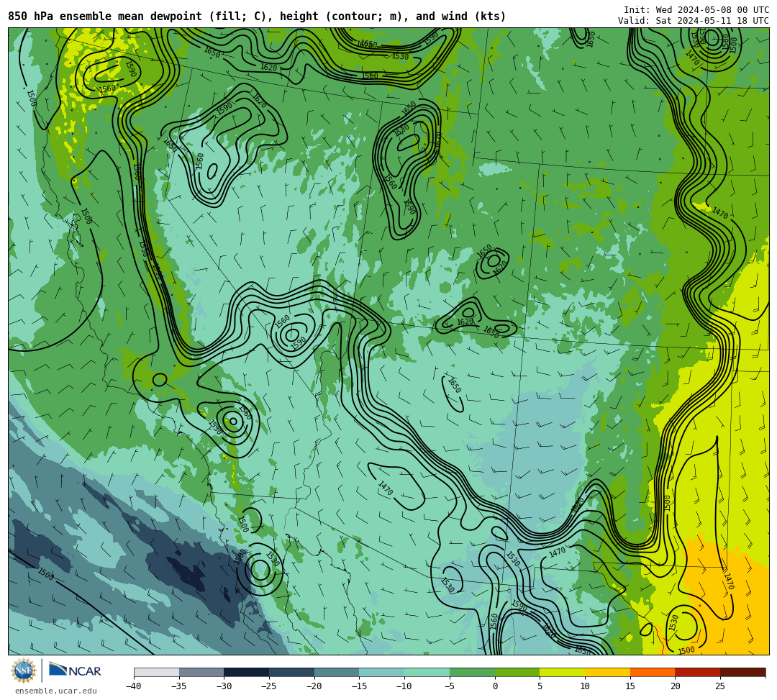Click the Init: Wed 2024-05-08 00 UTC text
This screenshot has width=777, height=700.
pos(696,10)
